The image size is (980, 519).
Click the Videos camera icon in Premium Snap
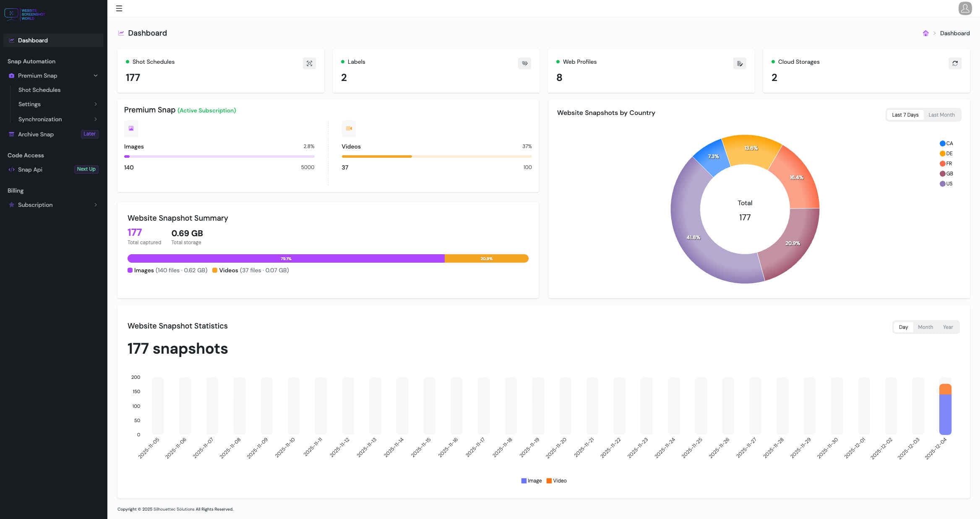click(x=349, y=128)
